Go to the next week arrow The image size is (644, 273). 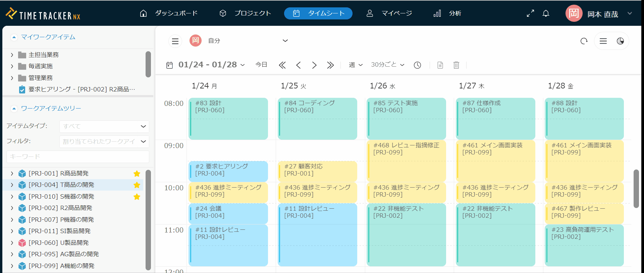click(x=314, y=65)
